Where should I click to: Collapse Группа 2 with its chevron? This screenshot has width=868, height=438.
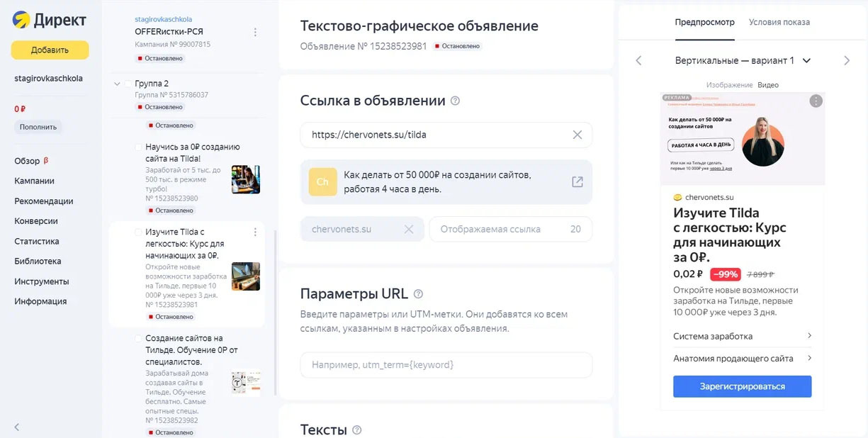[117, 84]
